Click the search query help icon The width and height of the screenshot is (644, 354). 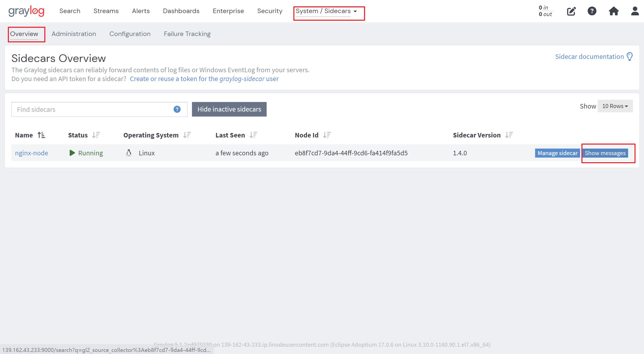pyautogui.click(x=177, y=109)
